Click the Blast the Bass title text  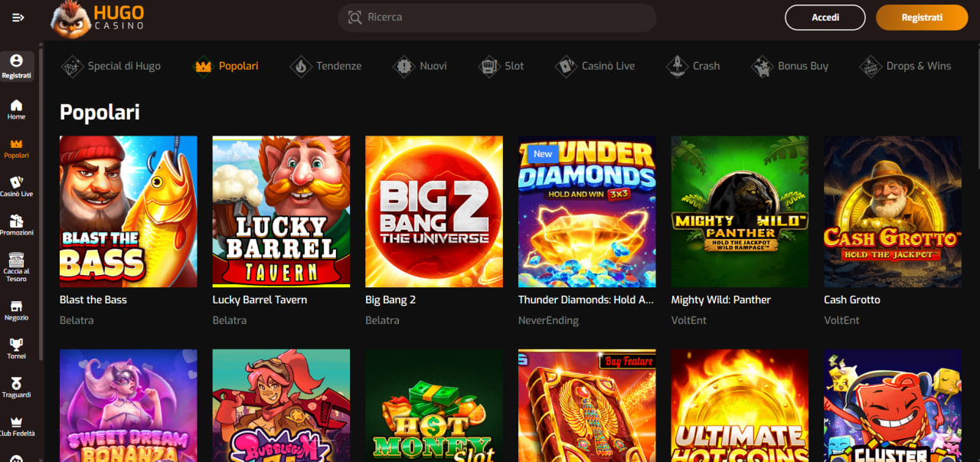93,300
